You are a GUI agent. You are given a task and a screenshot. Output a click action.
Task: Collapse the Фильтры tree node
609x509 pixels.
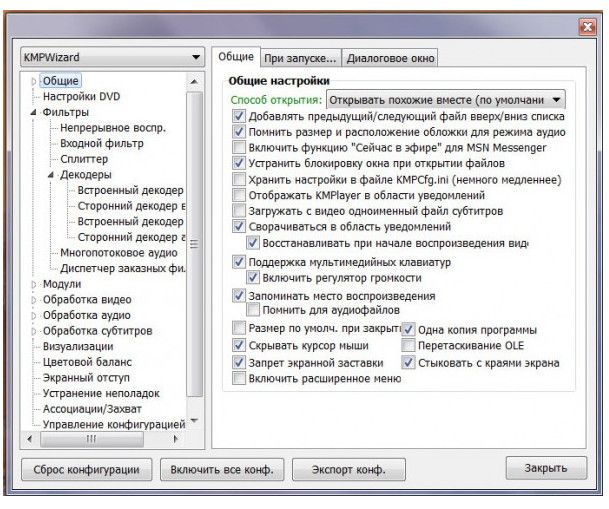coord(34,112)
